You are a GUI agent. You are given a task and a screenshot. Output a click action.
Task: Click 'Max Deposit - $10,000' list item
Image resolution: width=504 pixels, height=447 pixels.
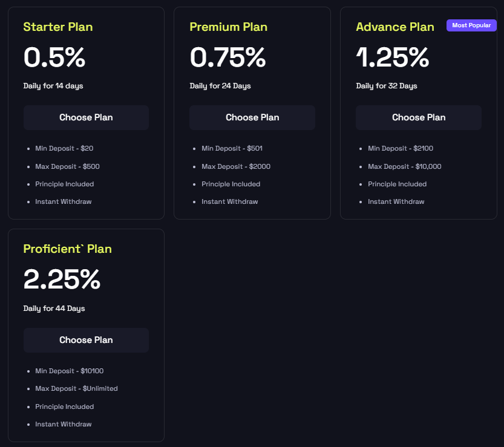[x=404, y=166]
